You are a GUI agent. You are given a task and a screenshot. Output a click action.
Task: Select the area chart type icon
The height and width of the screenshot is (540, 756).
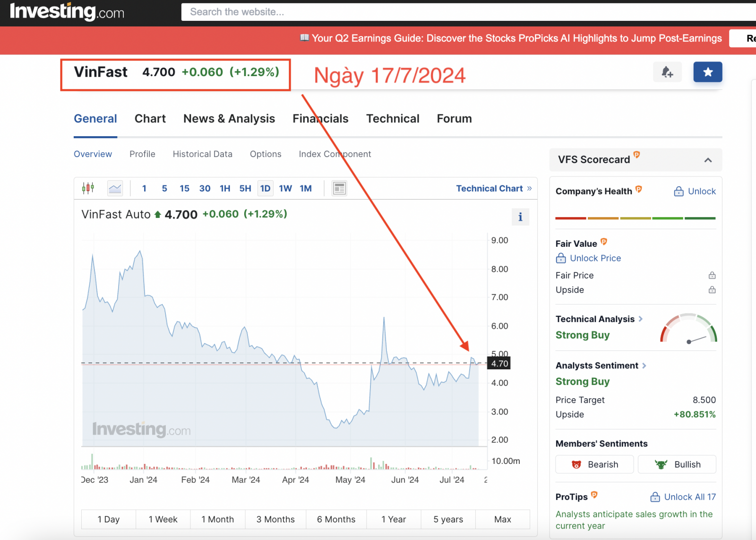click(115, 188)
